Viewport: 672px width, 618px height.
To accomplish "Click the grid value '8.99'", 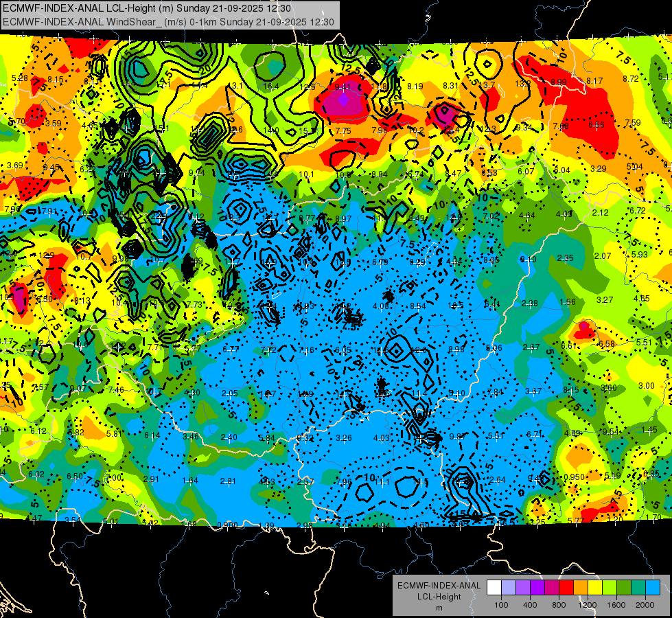I will (x=559, y=82).
